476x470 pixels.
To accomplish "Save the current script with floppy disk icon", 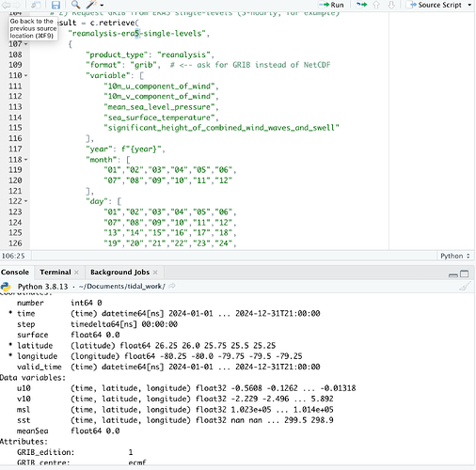I will coord(56,5).
